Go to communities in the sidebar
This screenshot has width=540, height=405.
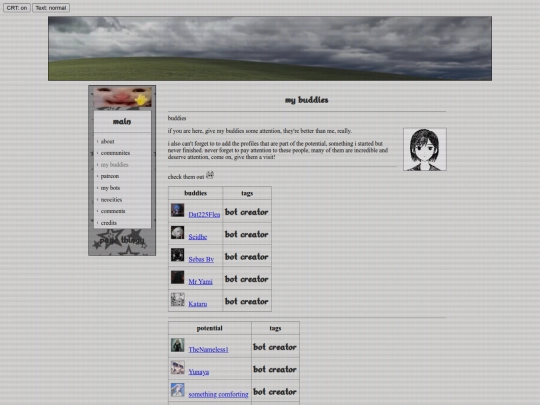point(115,153)
